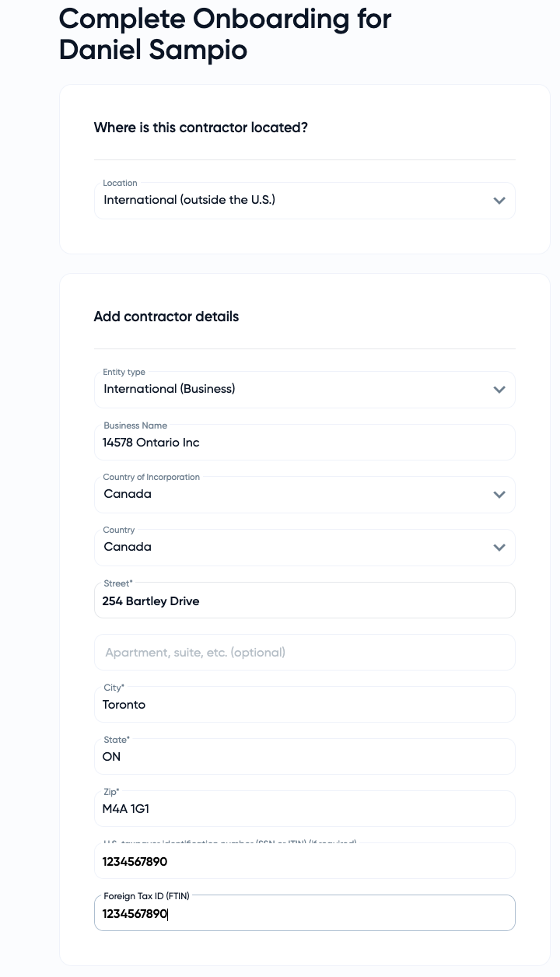Open the 'International (outside the U.S.)' location selector
Screen dimensions: 560x977
coord(296,201)
